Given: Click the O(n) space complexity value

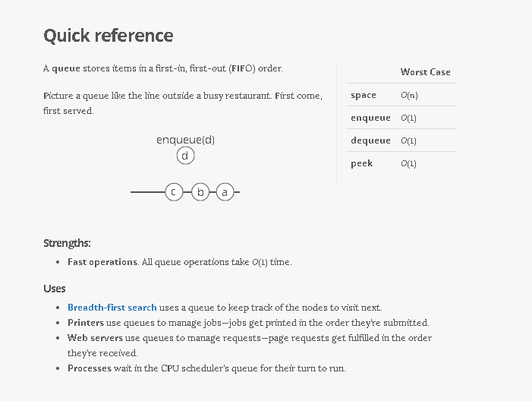Looking at the screenshot, I should pyautogui.click(x=409, y=96).
